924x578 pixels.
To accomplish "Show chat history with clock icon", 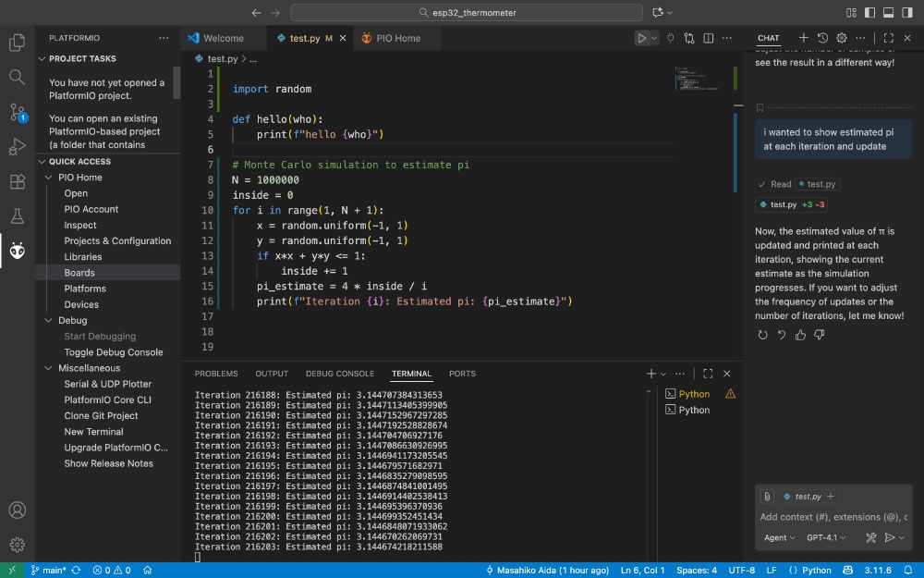I will [822, 38].
